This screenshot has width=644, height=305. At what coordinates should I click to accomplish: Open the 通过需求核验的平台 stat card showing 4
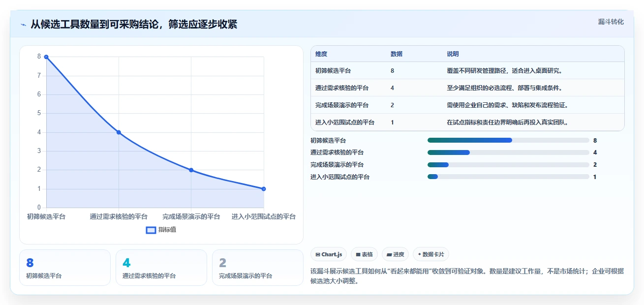point(161,268)
